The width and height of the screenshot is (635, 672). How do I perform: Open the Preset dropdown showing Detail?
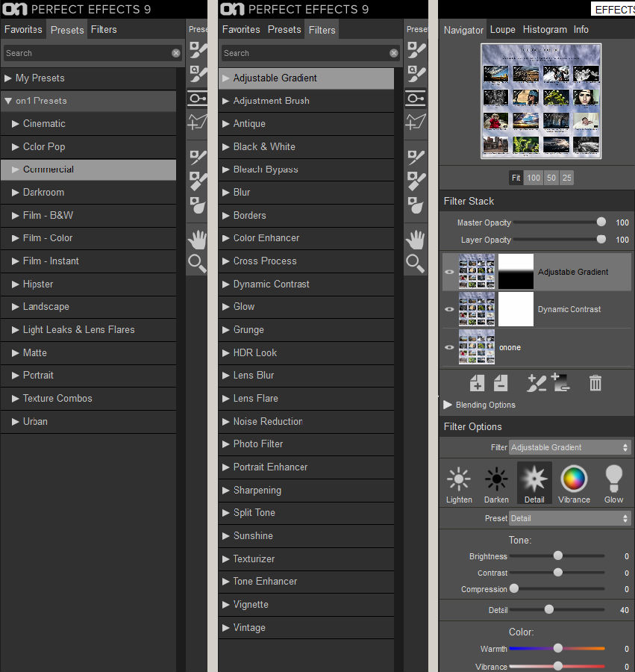click(570, 519)
